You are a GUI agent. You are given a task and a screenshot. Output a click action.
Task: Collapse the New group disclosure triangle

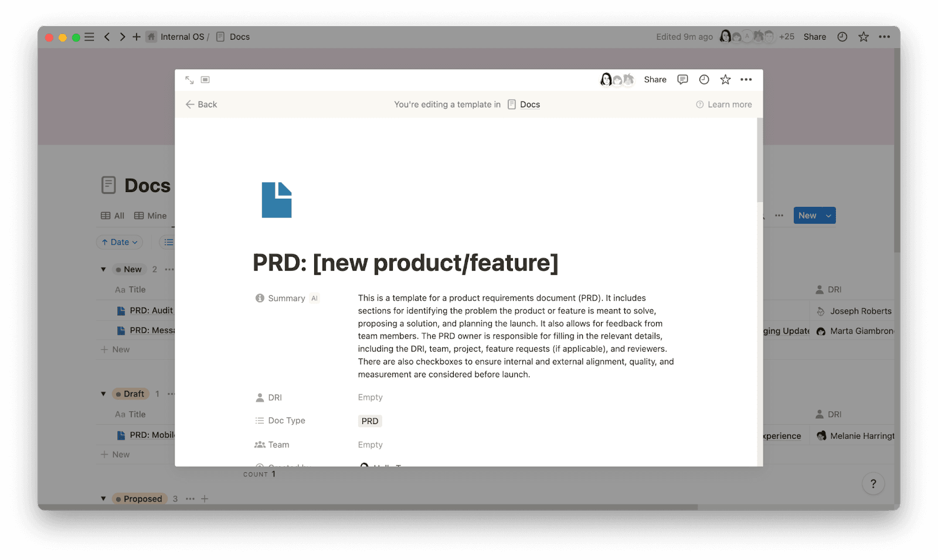click(103, 269)
